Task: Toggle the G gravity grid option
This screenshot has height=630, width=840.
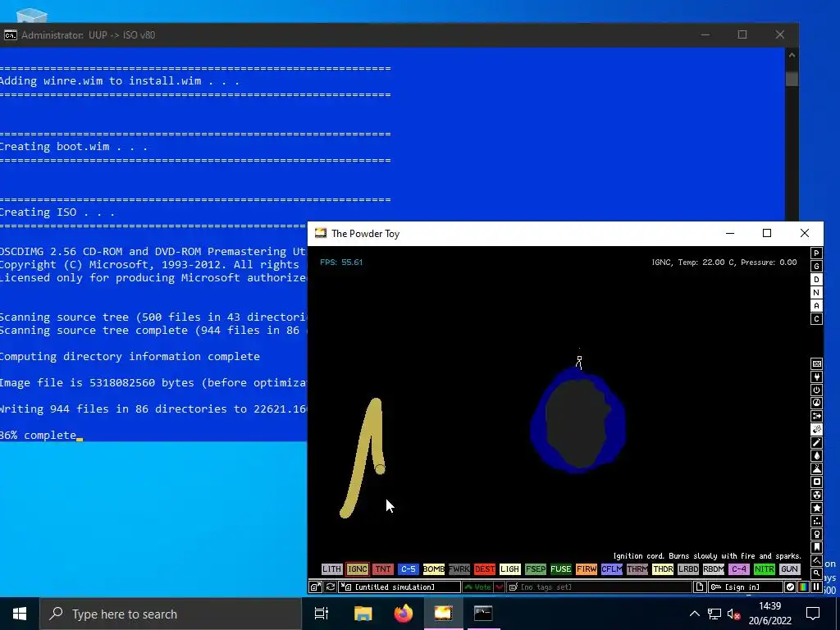Action: 816,267
